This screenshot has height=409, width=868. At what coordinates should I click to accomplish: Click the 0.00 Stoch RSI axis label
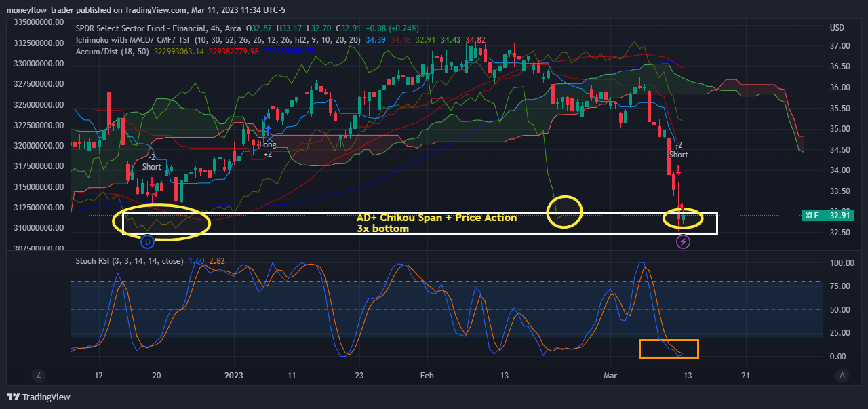click(837, 357)
